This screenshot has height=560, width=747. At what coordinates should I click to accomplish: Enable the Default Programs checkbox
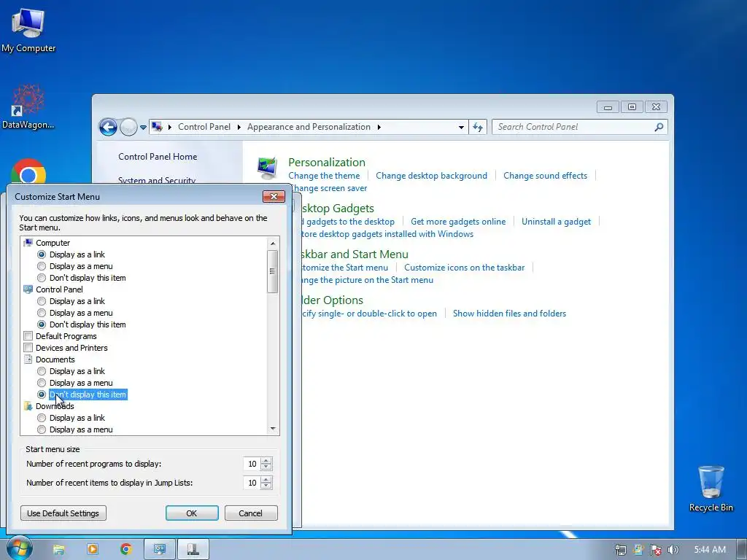coord(28,336)
